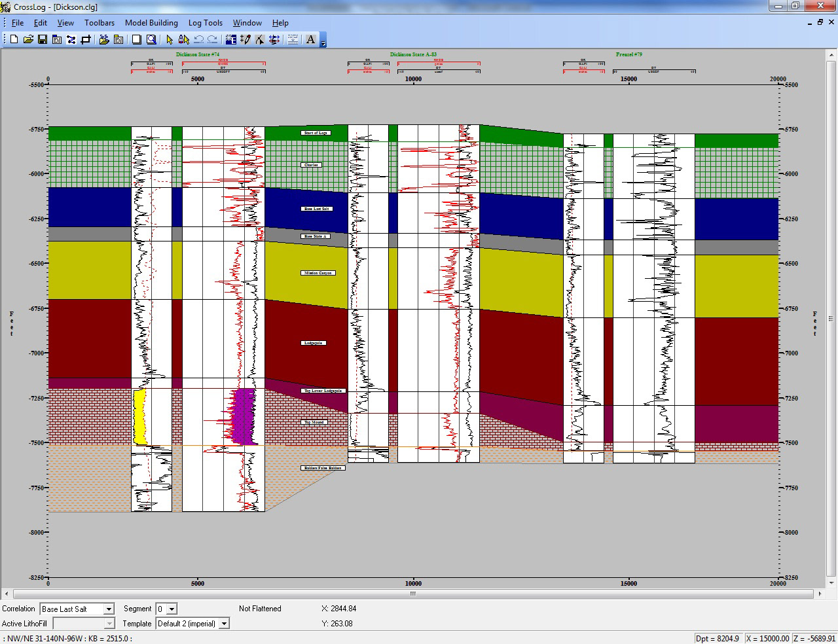
Task: Open the Model Building menu
Action: (x=151, y=22)
